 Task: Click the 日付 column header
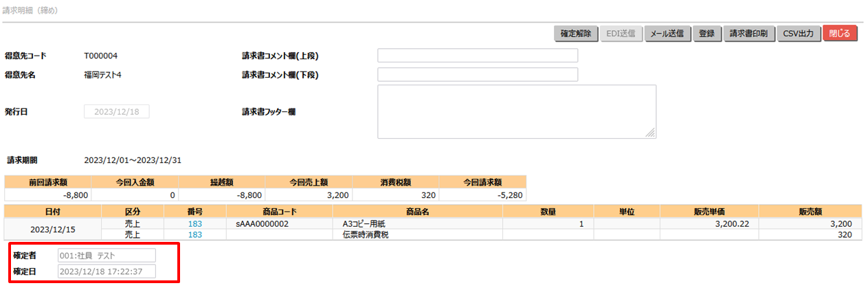pos(52,212)
